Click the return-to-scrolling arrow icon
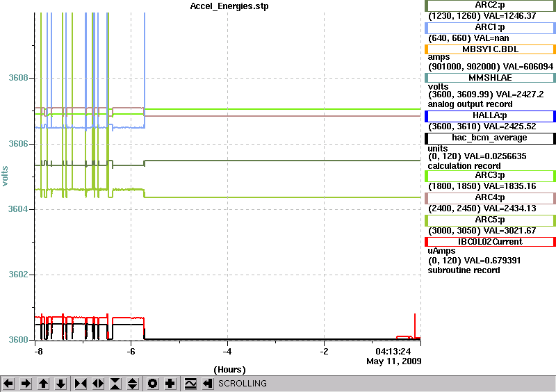 coord(208,384)
